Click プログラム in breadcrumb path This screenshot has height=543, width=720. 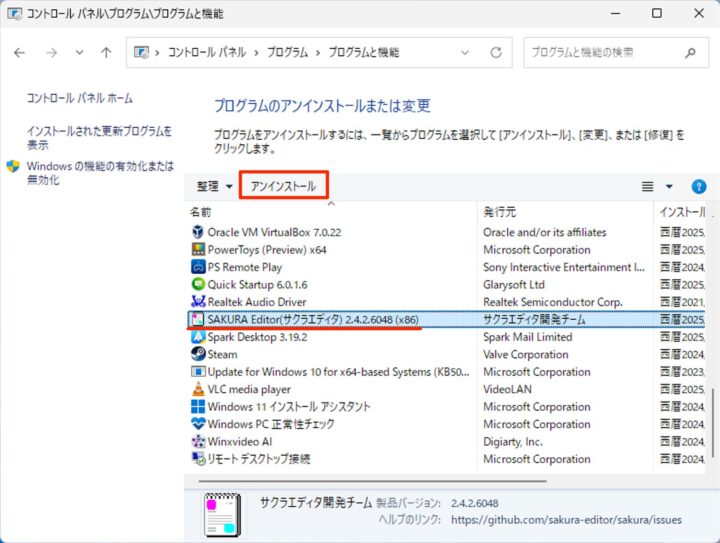point(287,52)
